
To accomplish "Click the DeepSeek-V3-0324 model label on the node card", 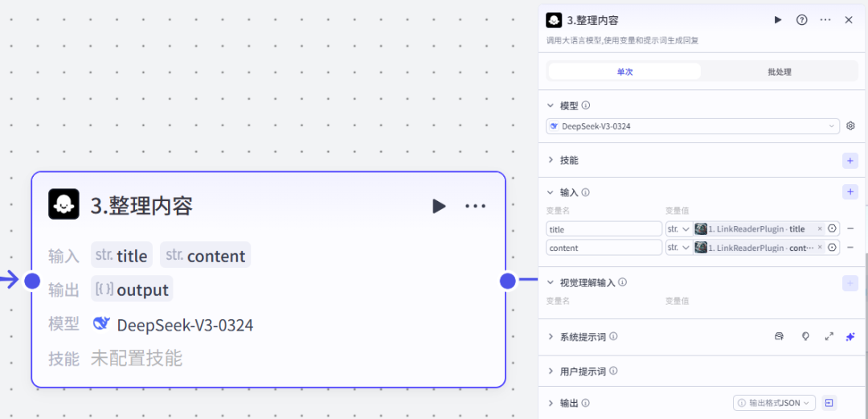I will pyautogui.click(x=185, y=325).
